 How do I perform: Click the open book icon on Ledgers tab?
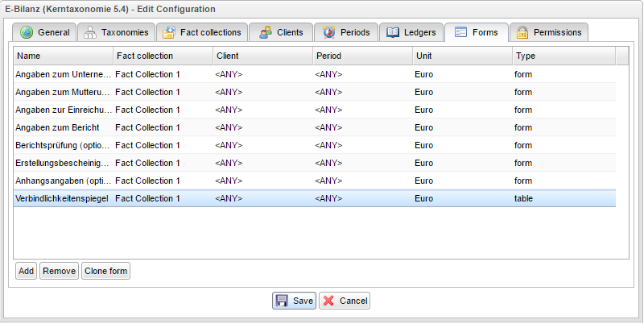(393, 32)
